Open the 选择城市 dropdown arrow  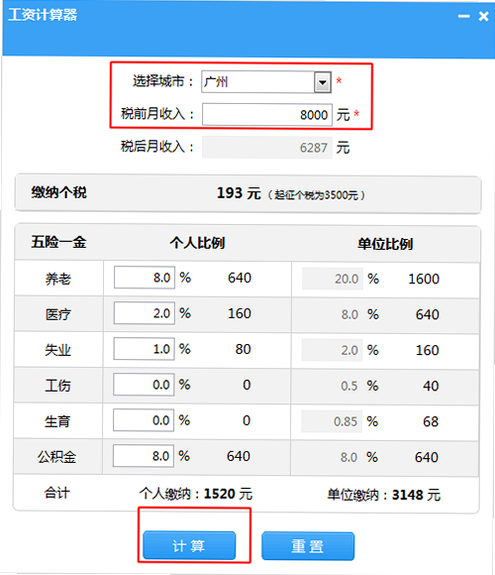[322, 82]
